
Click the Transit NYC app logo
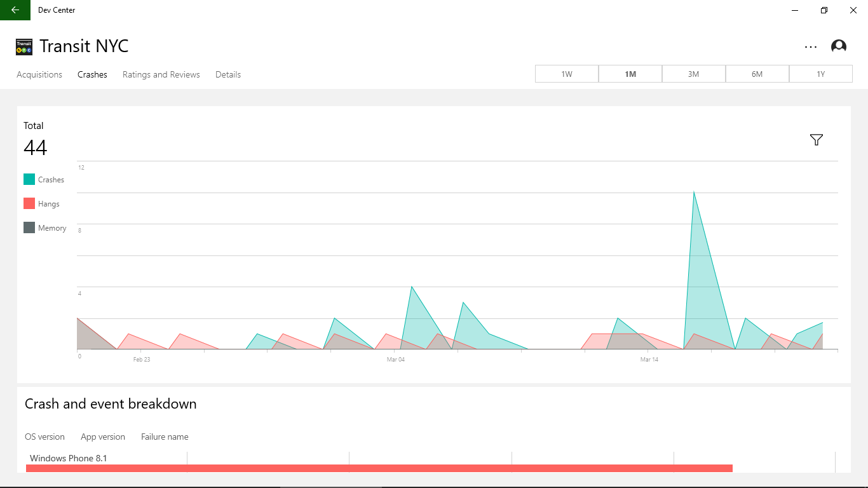(24, 46)
